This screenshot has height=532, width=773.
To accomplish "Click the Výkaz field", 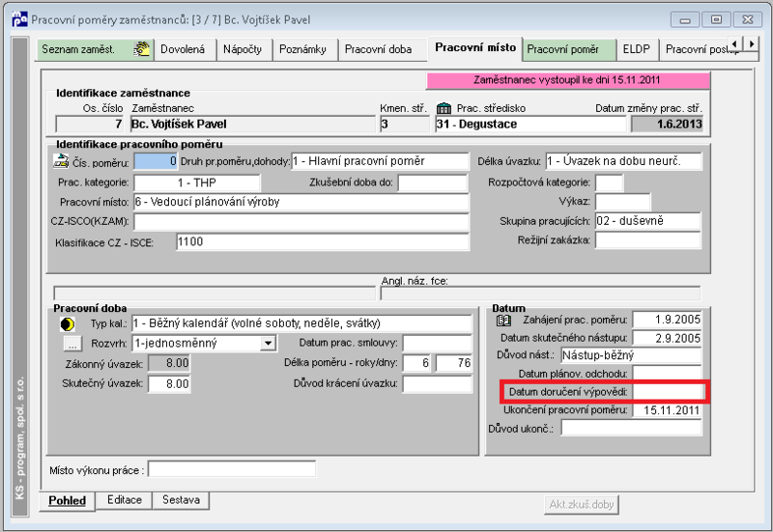I will pos(622,202).
